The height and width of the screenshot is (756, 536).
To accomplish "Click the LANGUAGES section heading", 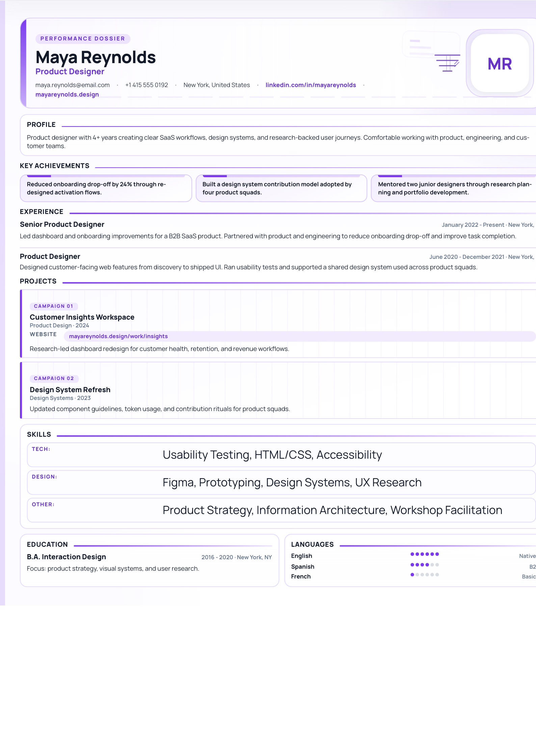I will 312,544.
